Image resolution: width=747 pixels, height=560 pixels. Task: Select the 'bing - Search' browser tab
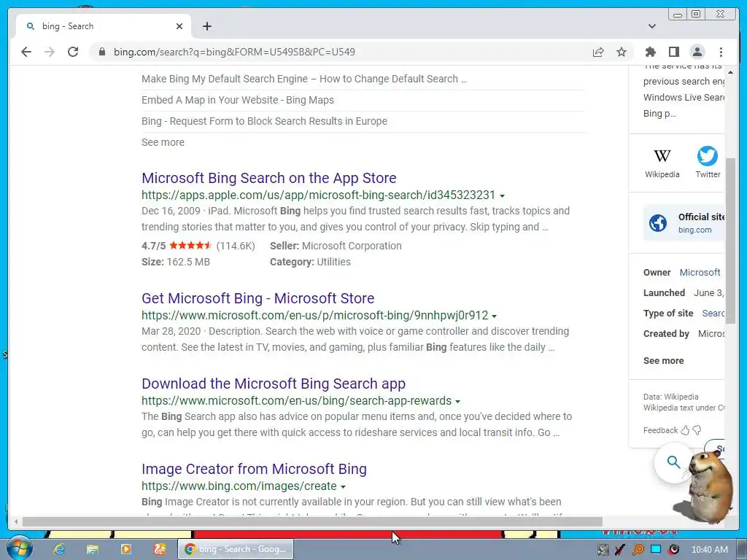point(104,26)
